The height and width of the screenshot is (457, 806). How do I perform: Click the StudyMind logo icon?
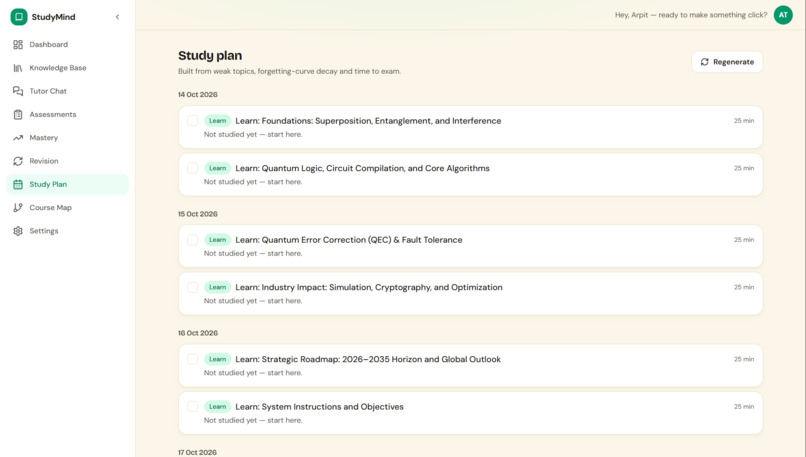19,17
